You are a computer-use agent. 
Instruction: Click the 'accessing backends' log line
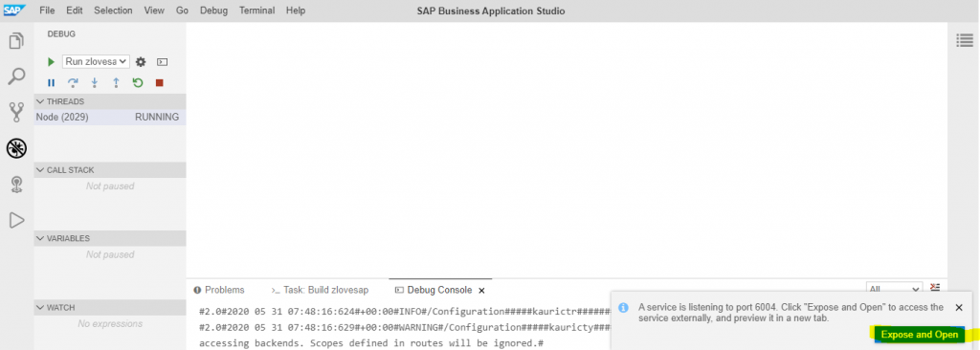coord(371,343)
